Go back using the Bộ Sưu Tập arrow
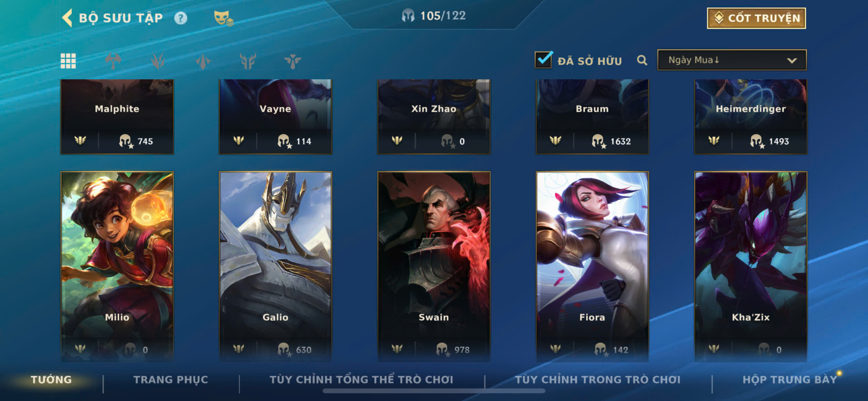The height and width of the screenshot is (401, 868). (67, 18)
